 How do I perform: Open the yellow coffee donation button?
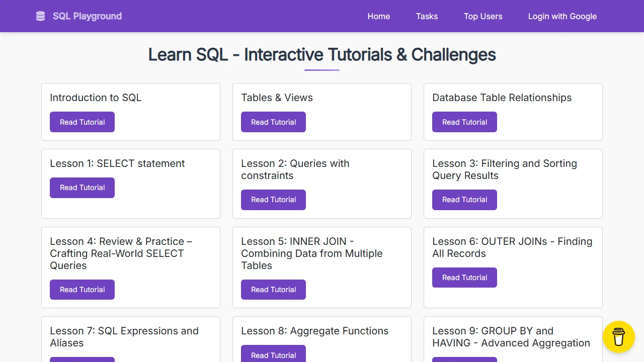point(618,336)
